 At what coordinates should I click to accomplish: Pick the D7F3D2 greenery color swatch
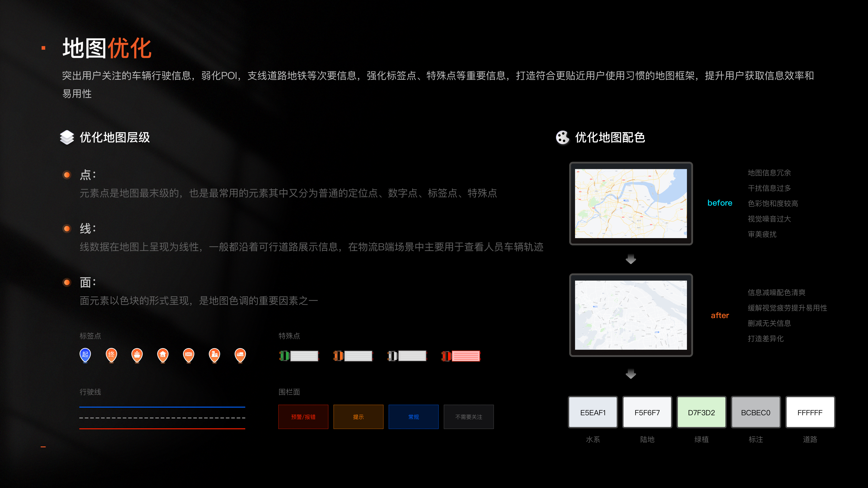tap(702, 412)
